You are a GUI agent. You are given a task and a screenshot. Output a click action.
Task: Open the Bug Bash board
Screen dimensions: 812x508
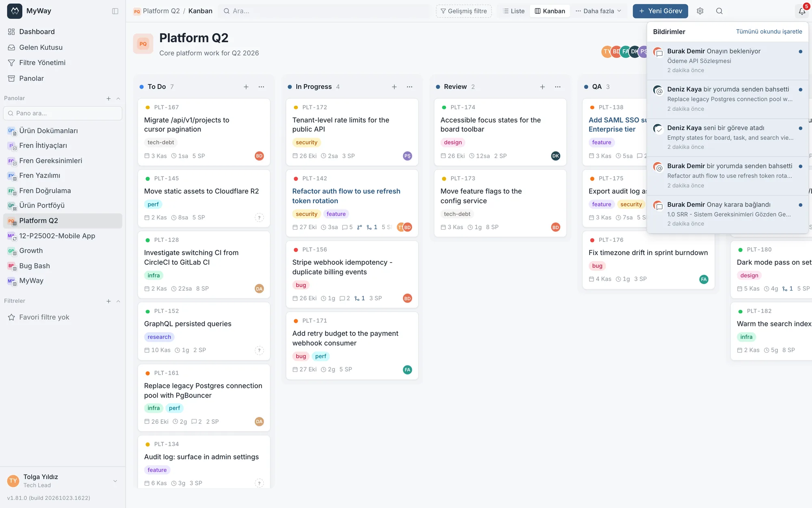point(63,266)
